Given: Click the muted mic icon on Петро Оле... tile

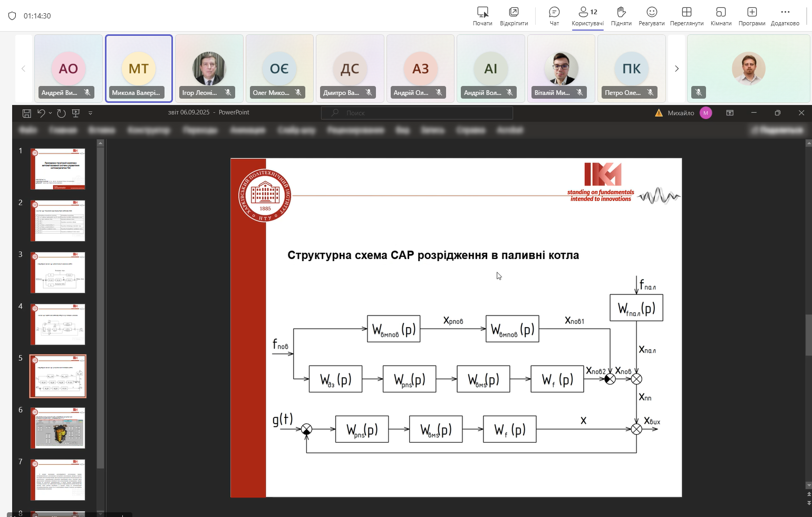Looking at the screenshot, I should pos(650,92).
